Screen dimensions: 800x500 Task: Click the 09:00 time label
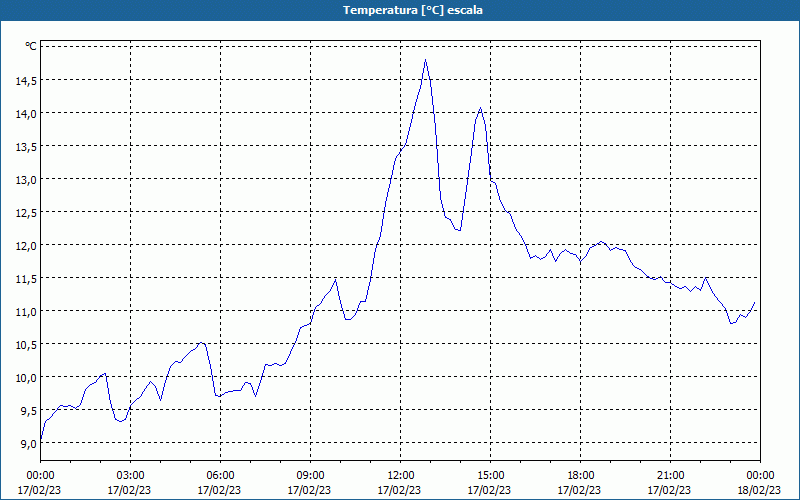310,476
